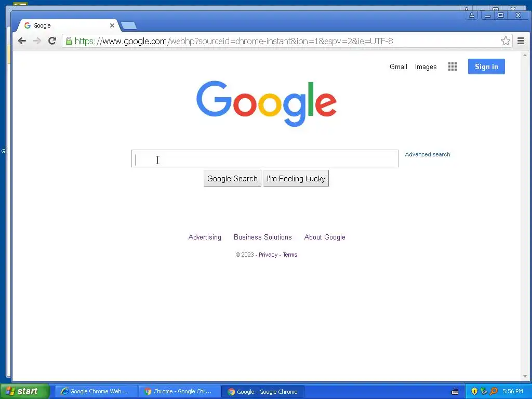Click the © 2023 footer text
The image size is (532, 399).
(245, 255)
